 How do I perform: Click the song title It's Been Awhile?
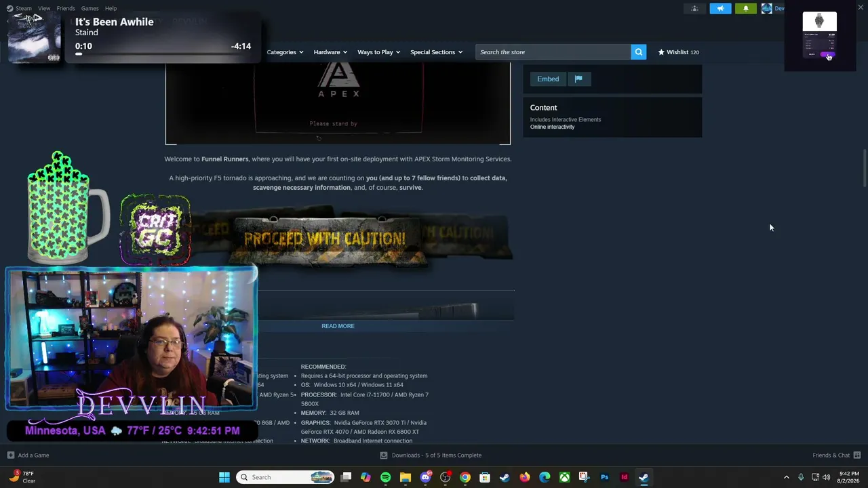coord(114,22)
